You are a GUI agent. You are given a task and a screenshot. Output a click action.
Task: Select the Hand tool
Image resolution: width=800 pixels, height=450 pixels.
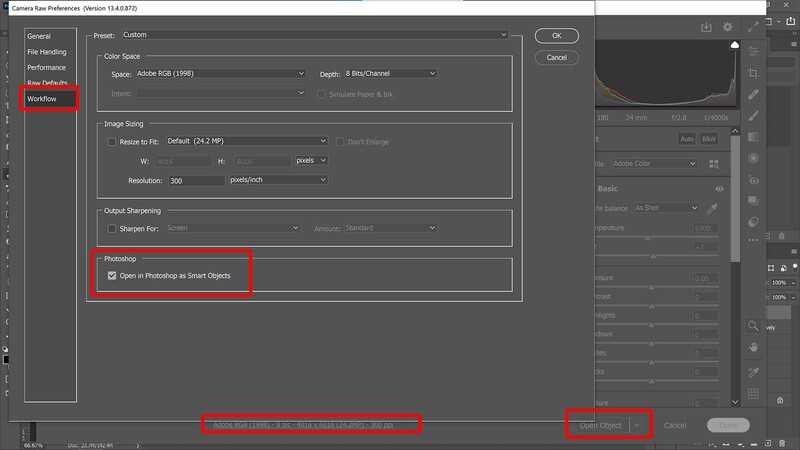tap(753, 347)
